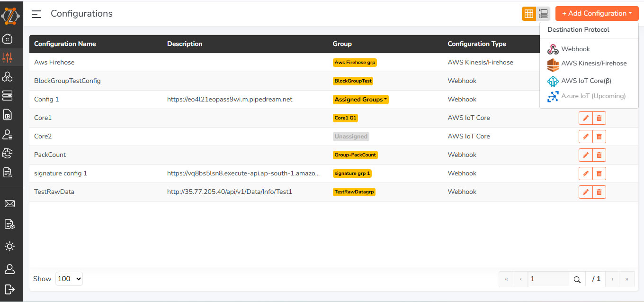Image resolution: width=644 pixels, height=302 pixels.
Task: Toggle the light theme sun icon
Action: (x=9, y=247)
